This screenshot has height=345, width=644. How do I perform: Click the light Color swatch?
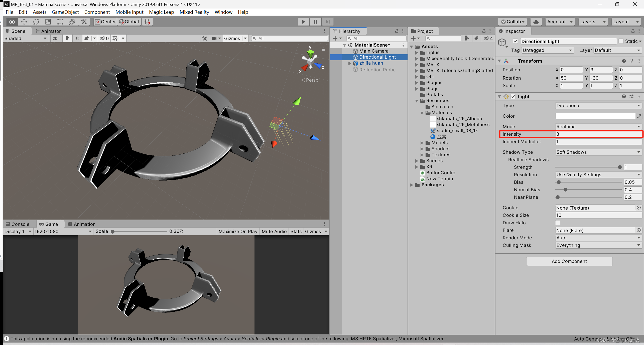click(x=595, y=116)
